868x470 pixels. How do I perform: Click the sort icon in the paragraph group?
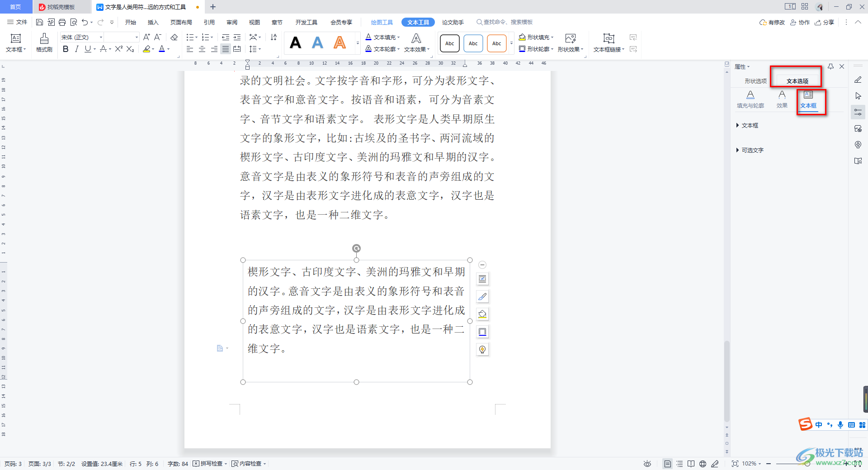coord(274,37)
